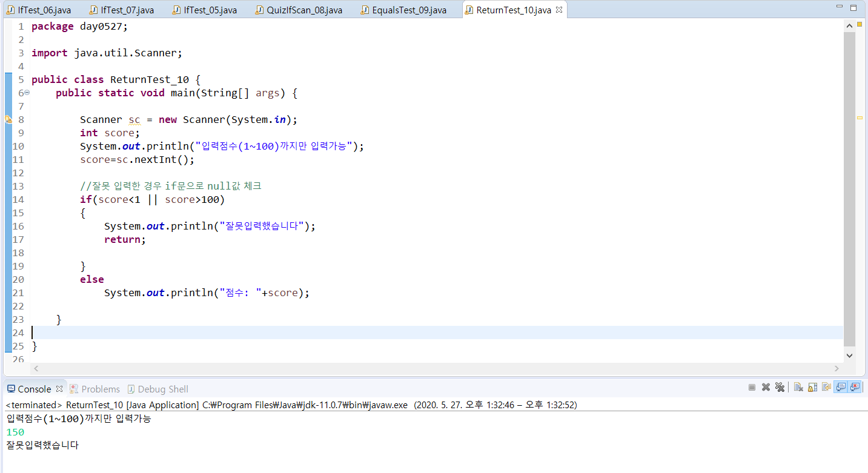Toggle Scroll Lock in the Console toolbar

pyautogui.click(x=812, y=387)
